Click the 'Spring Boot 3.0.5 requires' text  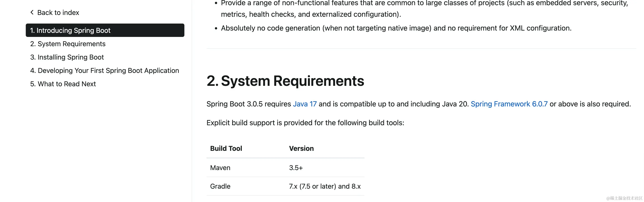pyautogui.click(x=249, y=104)
